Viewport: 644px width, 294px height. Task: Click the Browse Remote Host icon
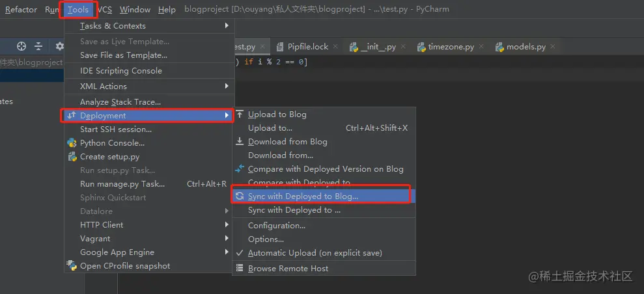tap(240, 268)
